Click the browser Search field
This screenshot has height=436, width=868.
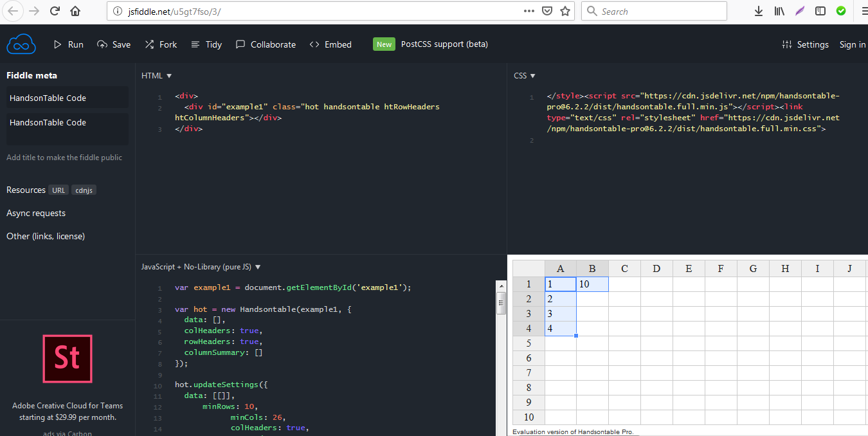(x=654, y=11)
